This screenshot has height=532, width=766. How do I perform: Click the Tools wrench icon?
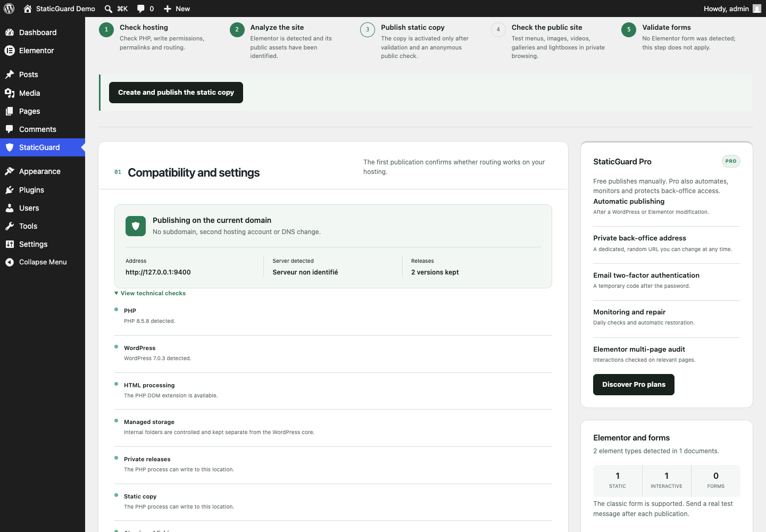[x=10, y=226]
